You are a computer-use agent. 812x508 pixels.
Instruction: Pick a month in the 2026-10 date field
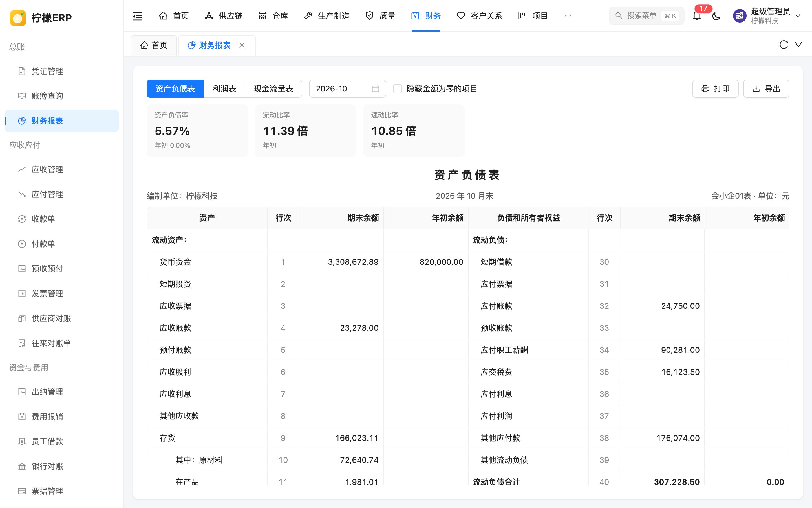point(347,89)
